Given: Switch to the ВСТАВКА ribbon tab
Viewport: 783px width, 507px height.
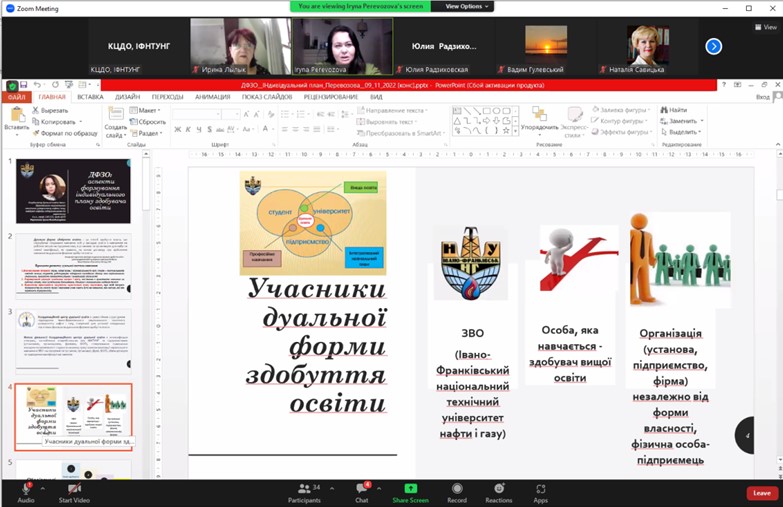Looking at the screenshot, I should 90,97.
